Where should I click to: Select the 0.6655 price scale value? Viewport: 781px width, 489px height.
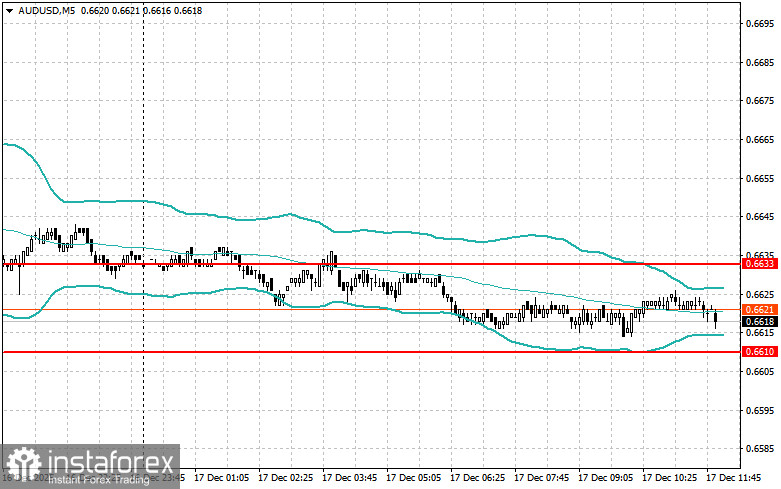[x=760, y=178]
